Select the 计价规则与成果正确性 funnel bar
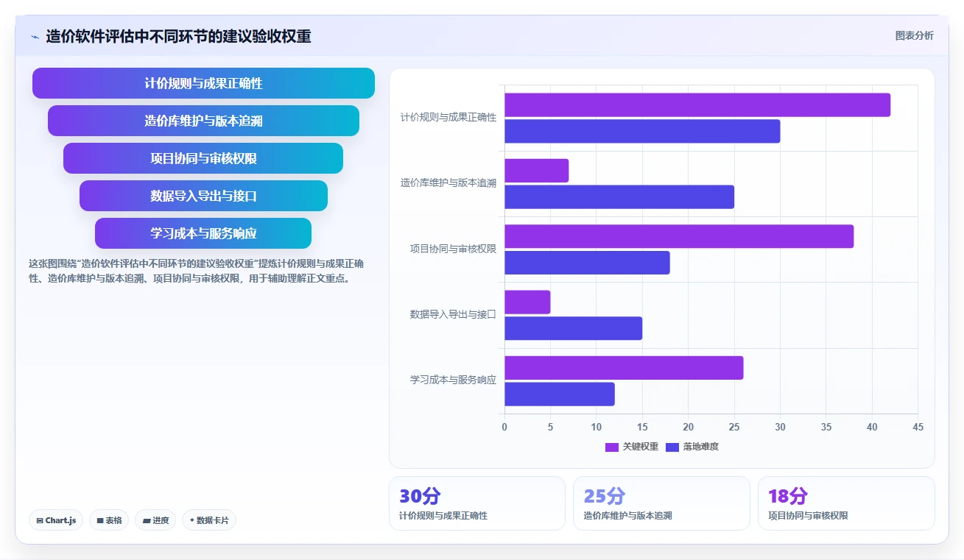The height and width of the screenshot is (560, 964). coord(203,83)
